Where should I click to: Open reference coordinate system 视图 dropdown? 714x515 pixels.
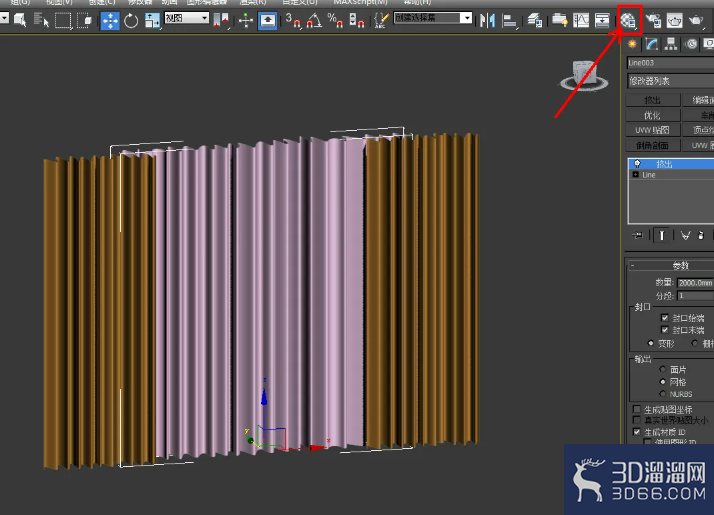(x=187, y=18)
